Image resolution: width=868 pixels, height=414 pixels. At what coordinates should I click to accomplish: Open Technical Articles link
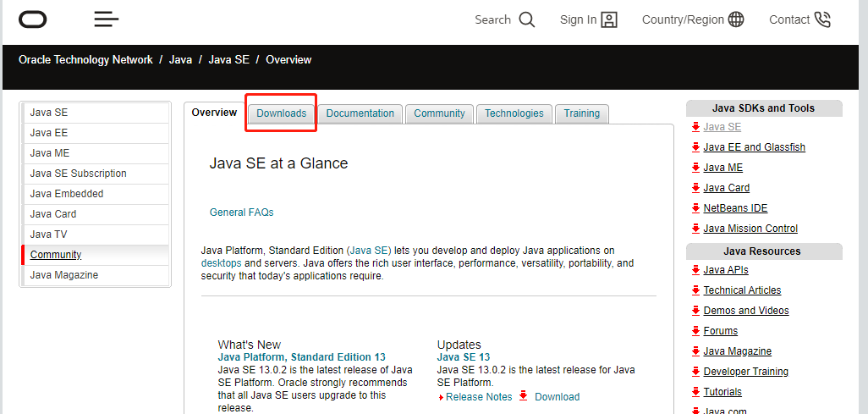(x=742, y=290)
